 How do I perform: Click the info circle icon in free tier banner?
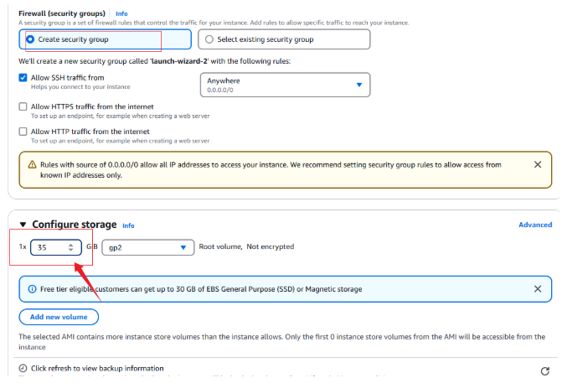coord(33,289)
